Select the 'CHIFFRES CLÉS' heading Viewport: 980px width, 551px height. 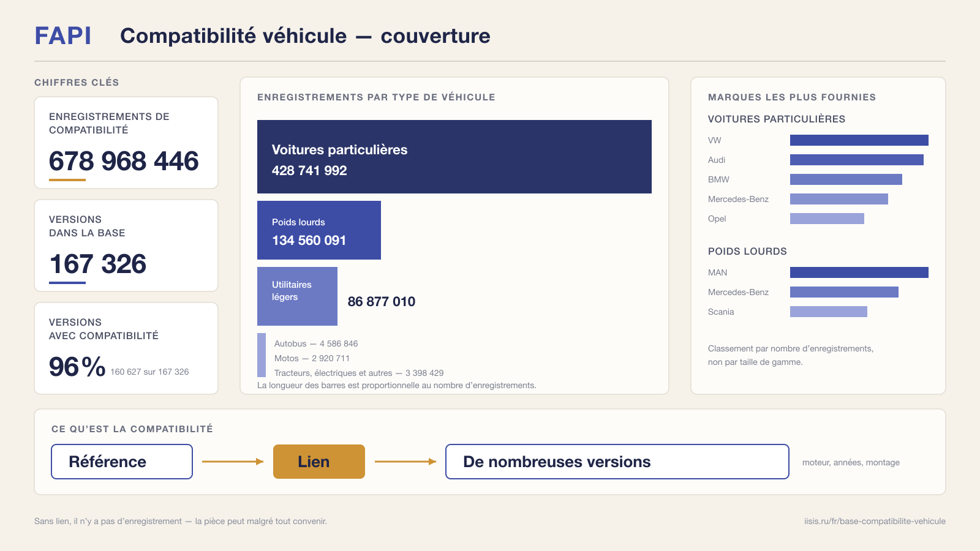[x=77, y=83]
